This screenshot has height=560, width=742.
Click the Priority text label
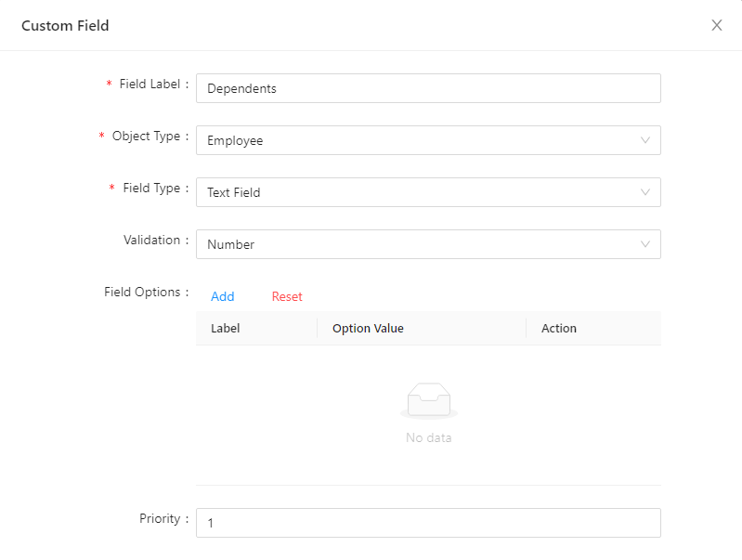[x=160, y=518]
